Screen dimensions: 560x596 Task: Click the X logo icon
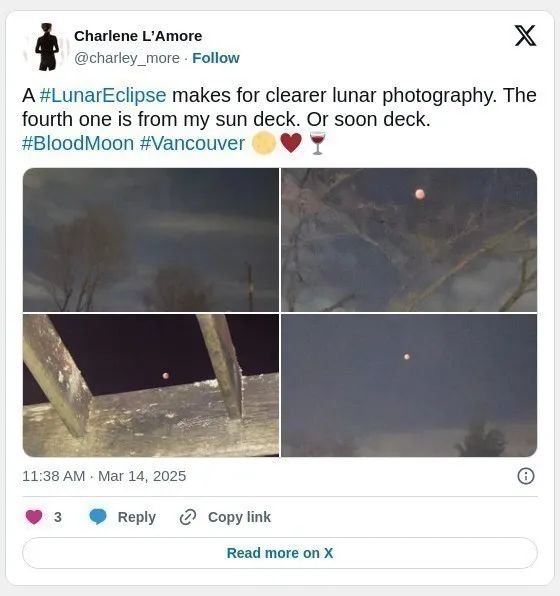(525, 36)
